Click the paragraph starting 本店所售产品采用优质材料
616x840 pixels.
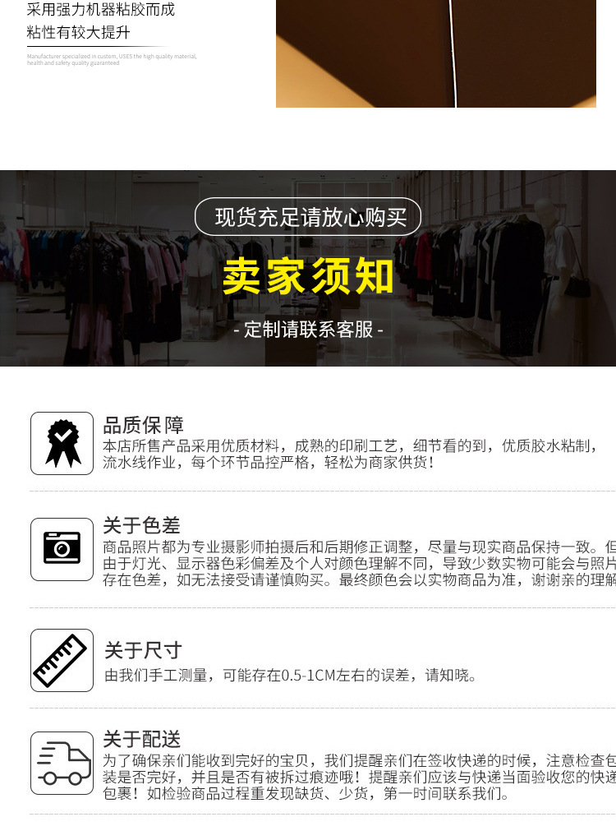click(x=350, y=454)
